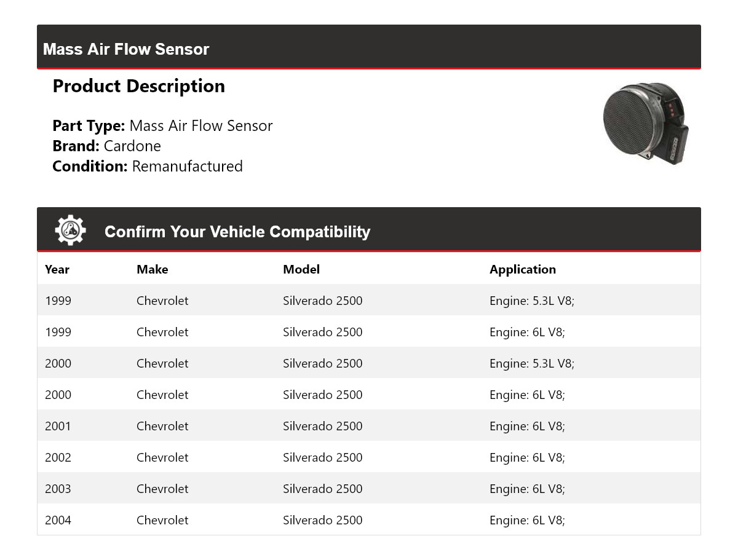Select the 2001 Chevrolet Silverado 2500 row

tap(368, 426)
